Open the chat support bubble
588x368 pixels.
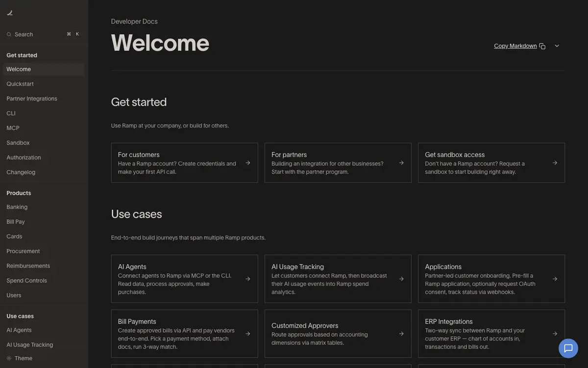(568, 348)
